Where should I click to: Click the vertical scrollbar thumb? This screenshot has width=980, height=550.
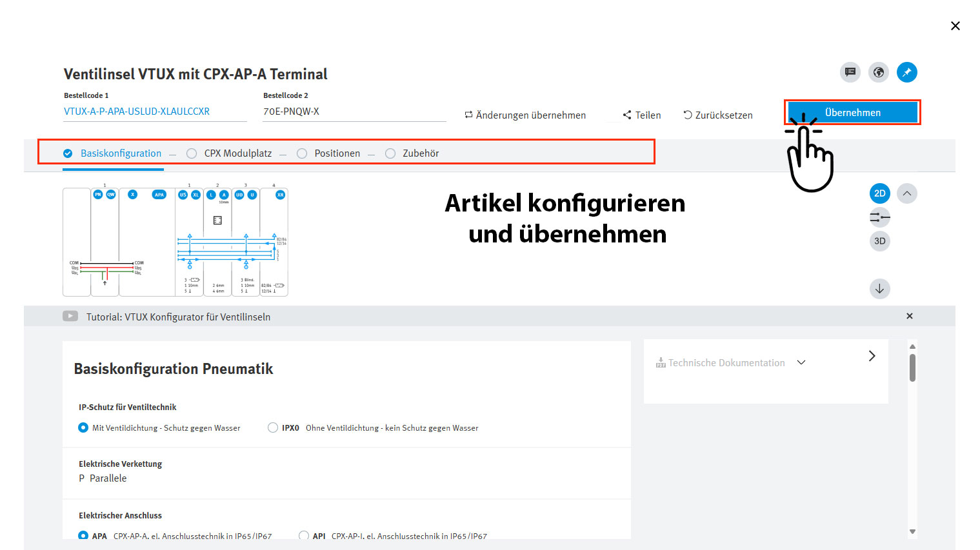click(x=912, y=368)
